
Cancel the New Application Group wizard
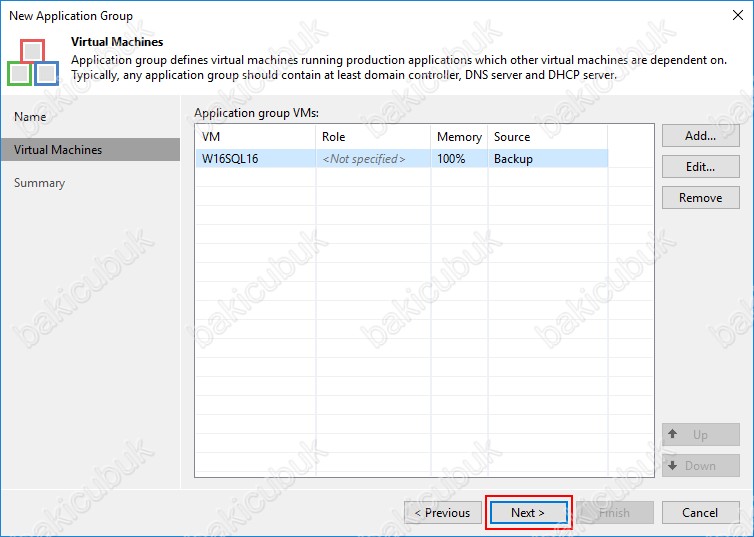coord(700,512)
